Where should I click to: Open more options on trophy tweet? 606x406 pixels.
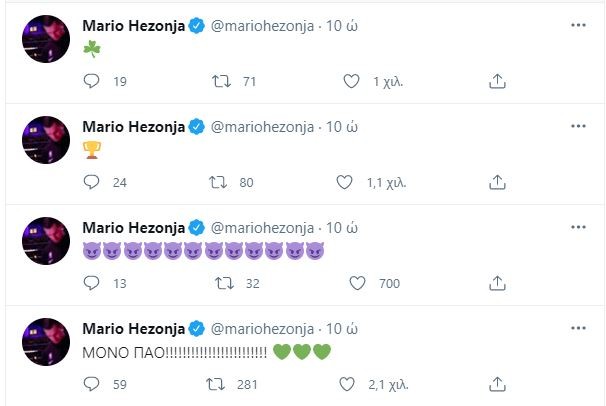click(578, 126)
